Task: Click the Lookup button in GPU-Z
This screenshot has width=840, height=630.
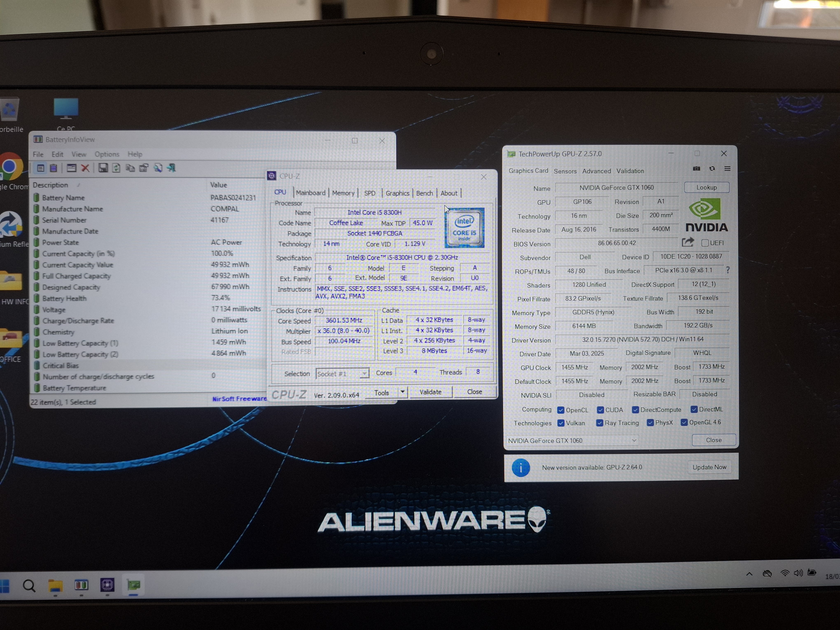Action: (x=706, y=188)
